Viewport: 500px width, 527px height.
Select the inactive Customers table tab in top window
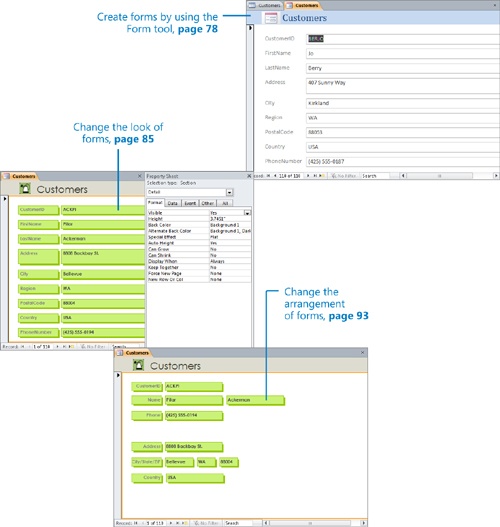pos(265,5)
